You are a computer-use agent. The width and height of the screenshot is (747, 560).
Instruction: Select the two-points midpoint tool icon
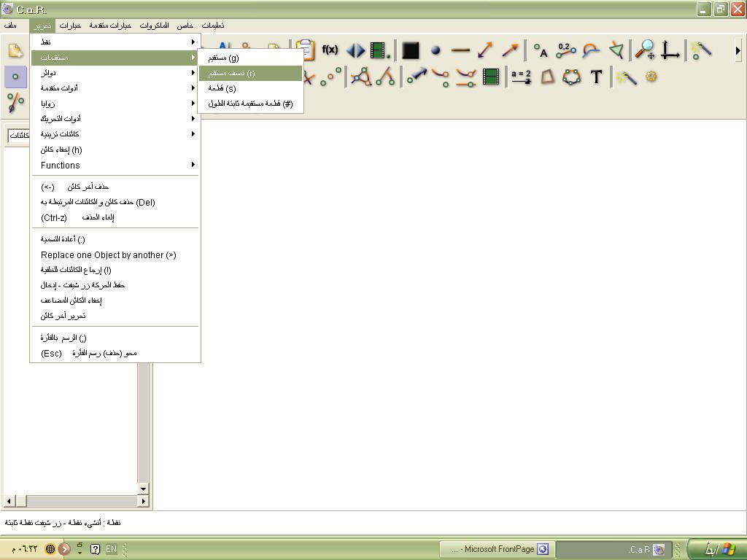click(x=330, y=77)
